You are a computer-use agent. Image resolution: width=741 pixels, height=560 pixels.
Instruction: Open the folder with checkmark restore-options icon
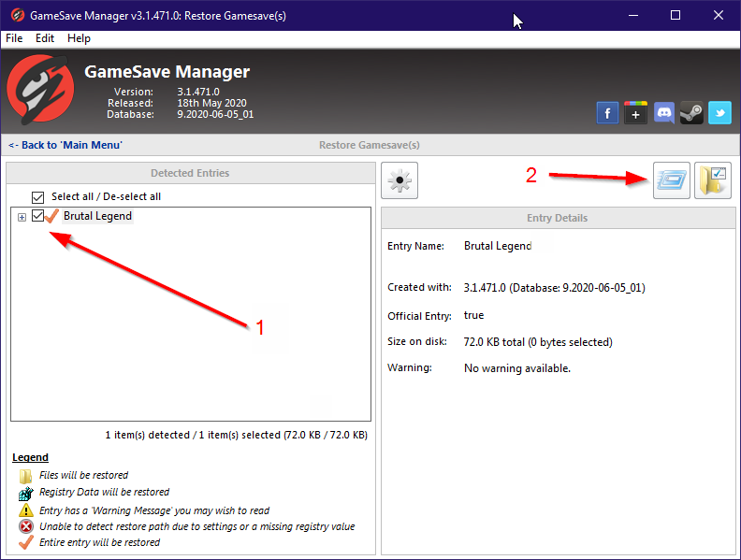pyautogui.click(x=713, y=180)
